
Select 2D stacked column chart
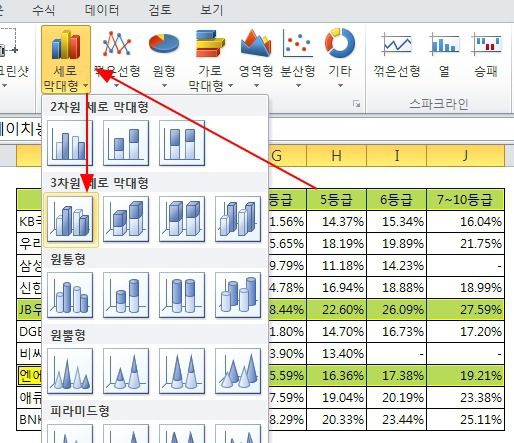coord(126,143)
